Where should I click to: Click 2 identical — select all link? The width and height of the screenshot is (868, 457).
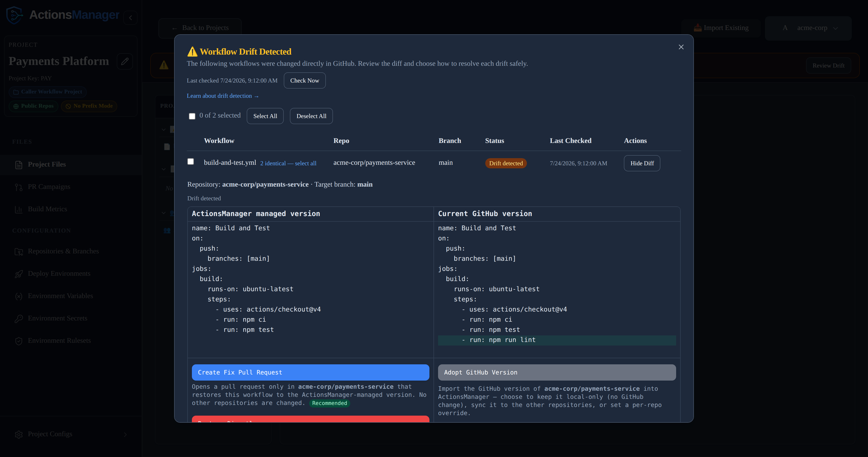click(288, 164)
